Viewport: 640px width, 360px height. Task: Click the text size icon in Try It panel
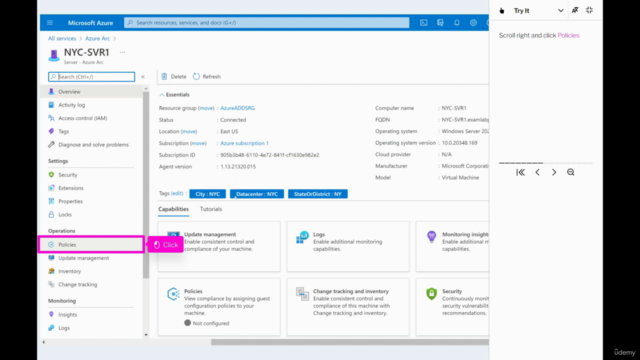pyautogui.click(x=575, y=10)
